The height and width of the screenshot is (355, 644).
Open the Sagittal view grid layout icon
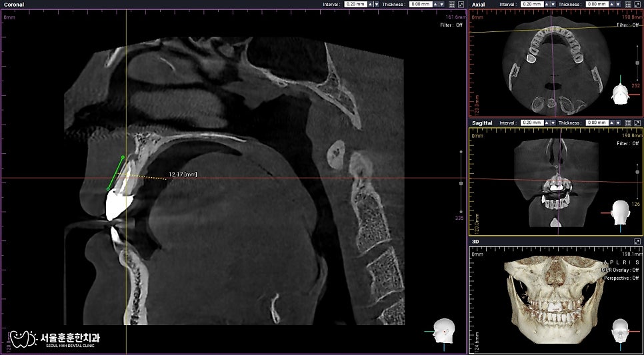[x=628, y=123]
